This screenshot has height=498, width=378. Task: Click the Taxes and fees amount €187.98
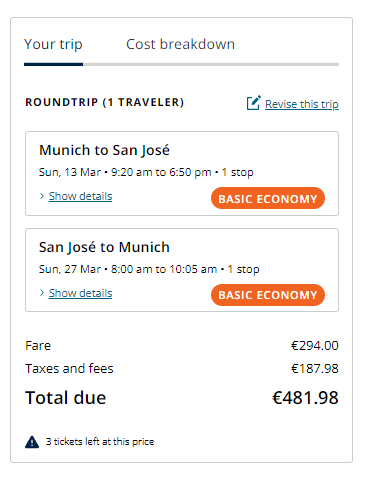coord(315,369)
